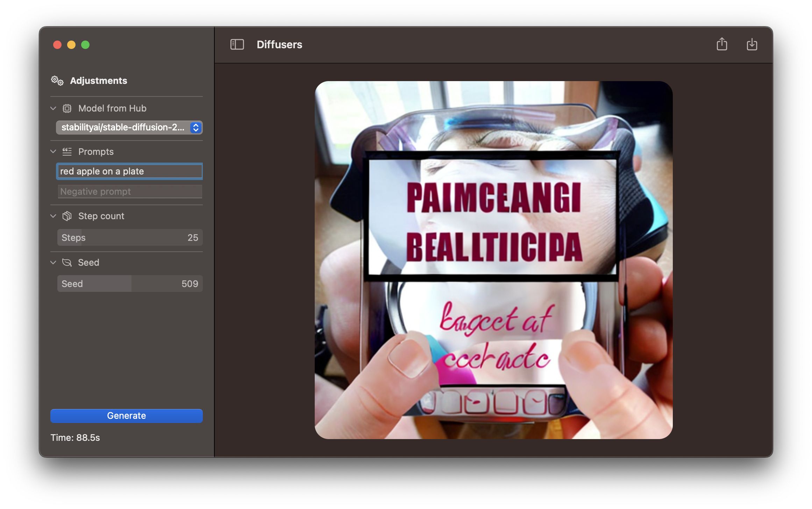
Task: Collapse the Model from Hub section
Action: click(53, 108)
